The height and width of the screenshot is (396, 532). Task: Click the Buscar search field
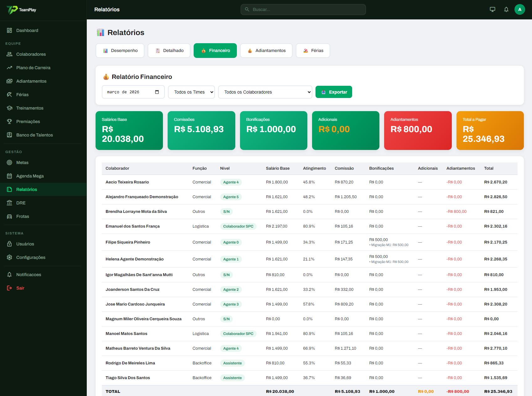click(303, 9)
